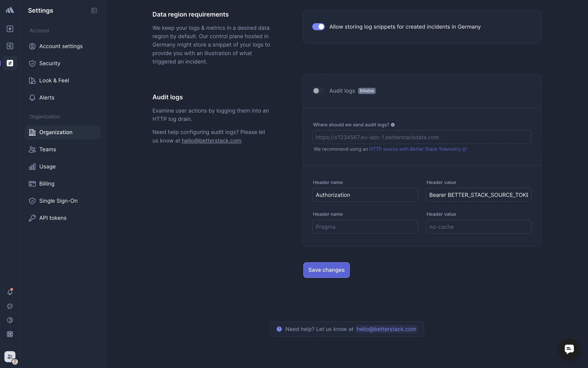The height and width of the screenshot is (368, 588).
Task: Click the user avatar team switcher
Action: (10, 357)
